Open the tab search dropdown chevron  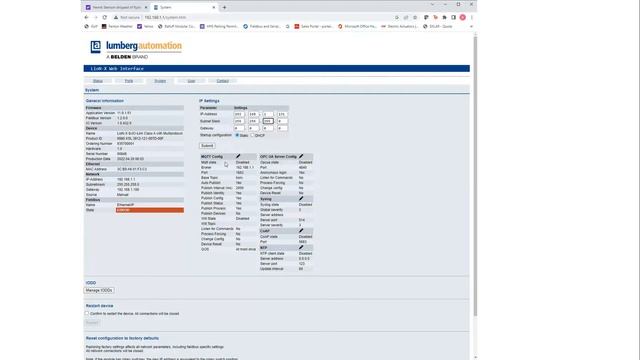tap(432, 4)
